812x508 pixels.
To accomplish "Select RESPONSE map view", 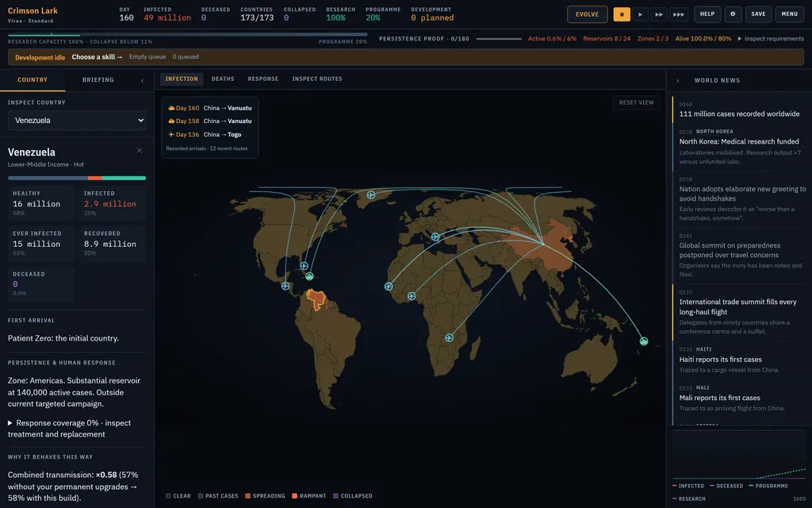I will (x=263, y=79).
